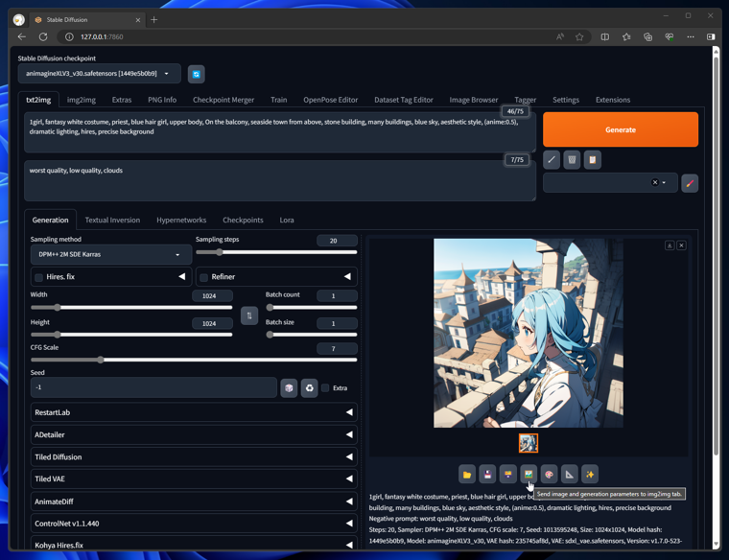Close the preview image with X
The image size is (729, 560).
tap(681, 245)
